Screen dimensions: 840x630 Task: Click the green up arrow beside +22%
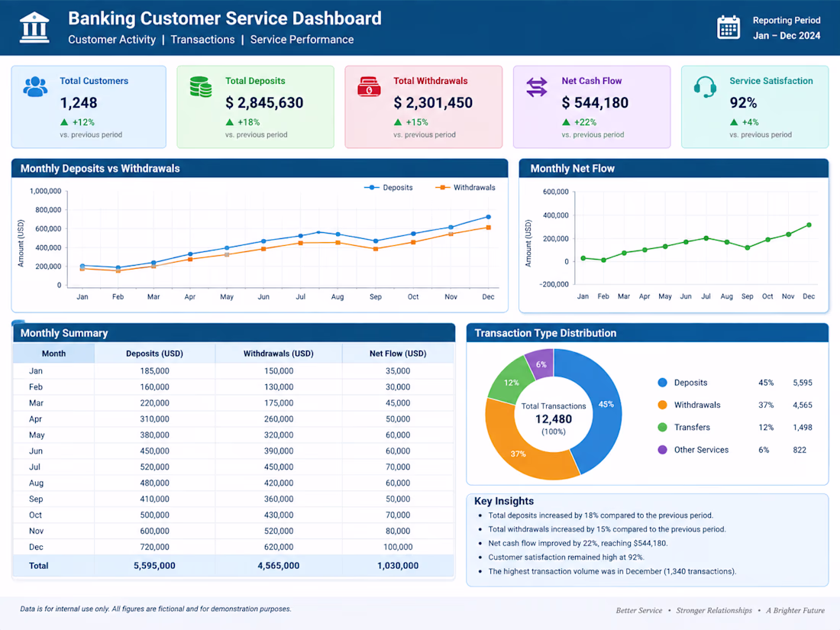[567, 122]
